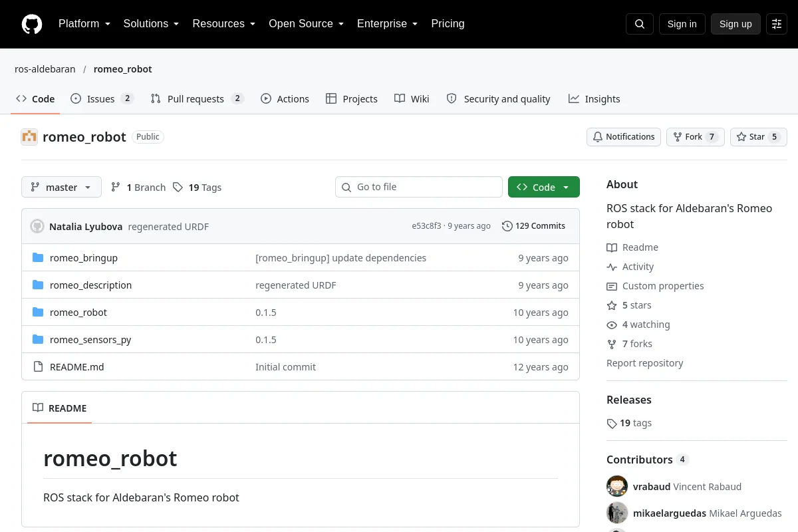Viewport: 798px width, 532px height.
Task: Open the Projects tab
Action: 352,99
